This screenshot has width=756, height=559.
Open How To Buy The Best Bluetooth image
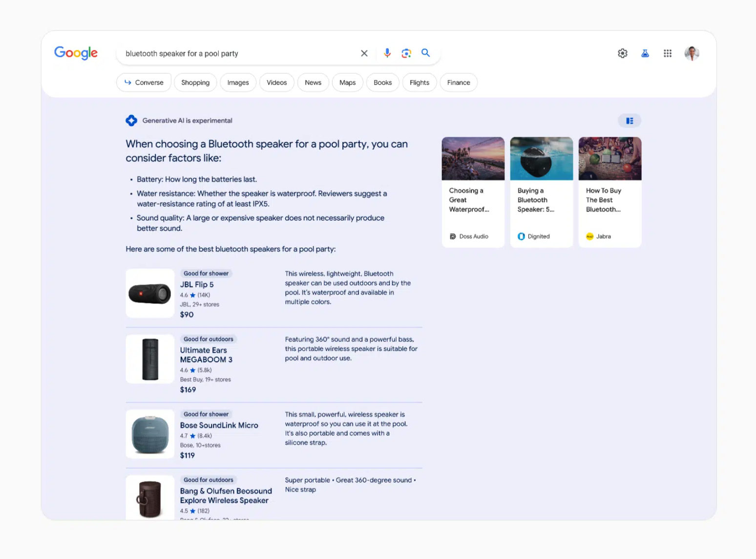[x=610, y=159]
